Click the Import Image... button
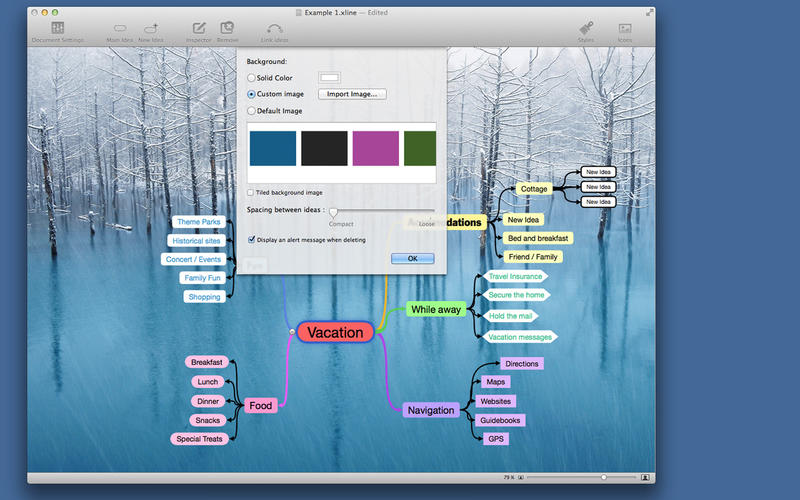The image size is (800, 500). pyautogui.click(x=352, y=94)
